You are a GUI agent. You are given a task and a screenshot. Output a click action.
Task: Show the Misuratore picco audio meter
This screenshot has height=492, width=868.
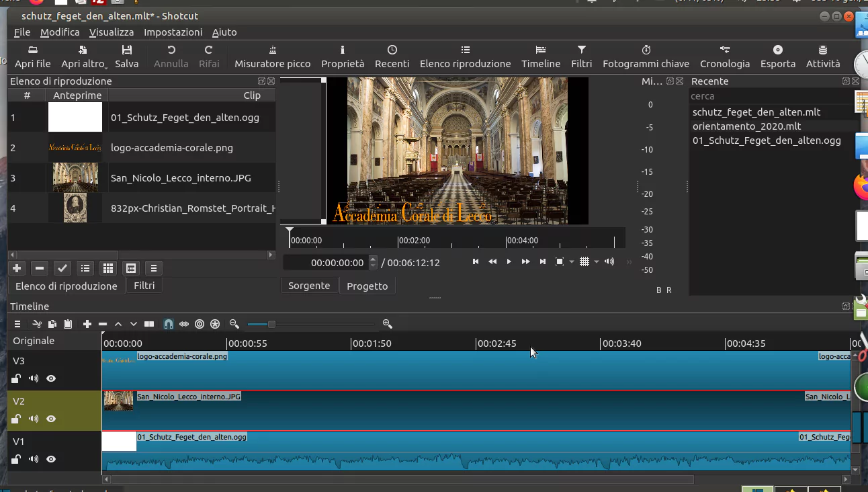coord(272,56)
